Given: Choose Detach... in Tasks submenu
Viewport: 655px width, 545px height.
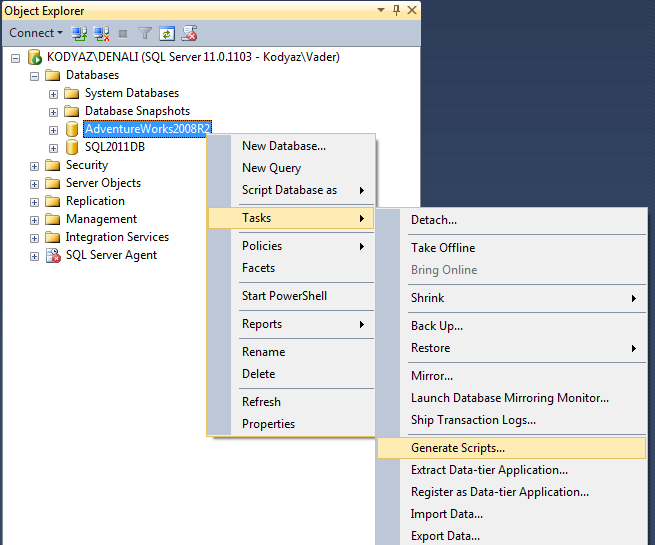Looking at the screenshot, I should coord(511,220).
